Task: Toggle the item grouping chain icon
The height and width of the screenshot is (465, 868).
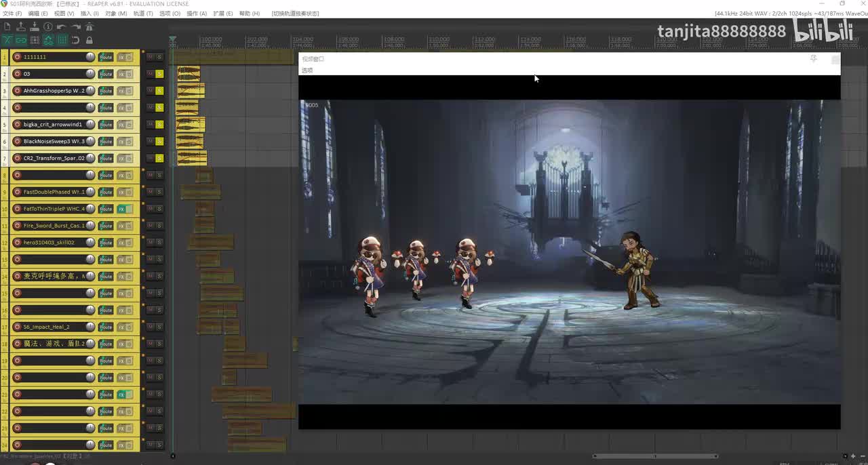Action: [21, 40]
